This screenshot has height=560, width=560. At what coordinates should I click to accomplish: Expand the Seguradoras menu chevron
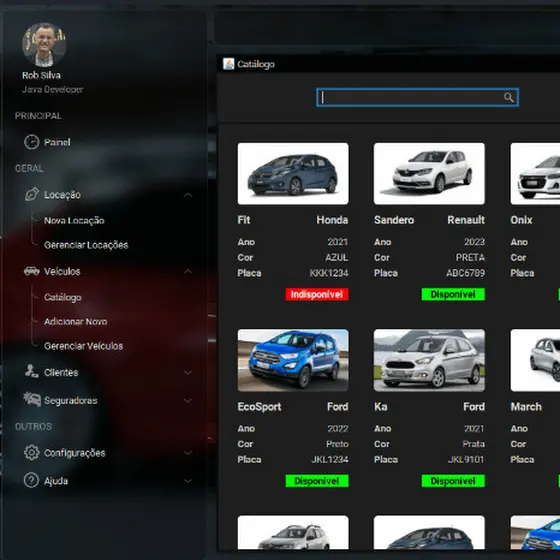[x=188, y=401]
